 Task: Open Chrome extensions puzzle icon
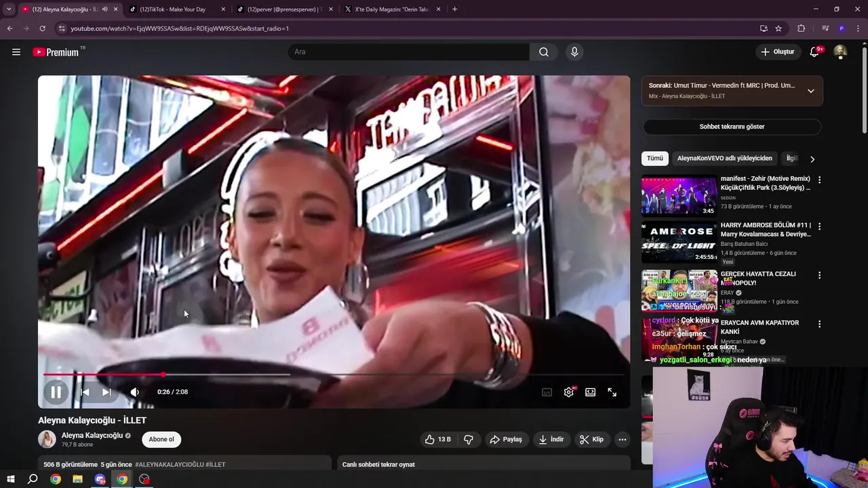[x=802, y=28]
